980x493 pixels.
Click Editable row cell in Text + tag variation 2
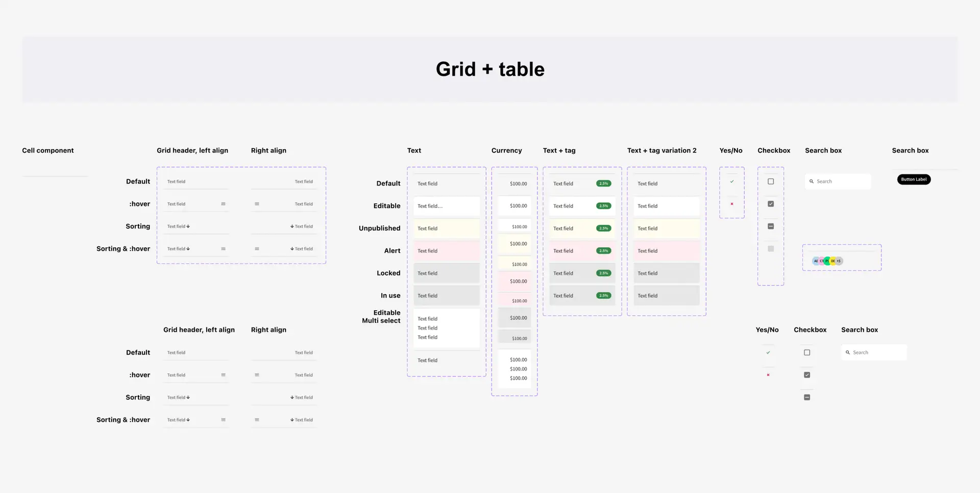click(x=666, y=206)
